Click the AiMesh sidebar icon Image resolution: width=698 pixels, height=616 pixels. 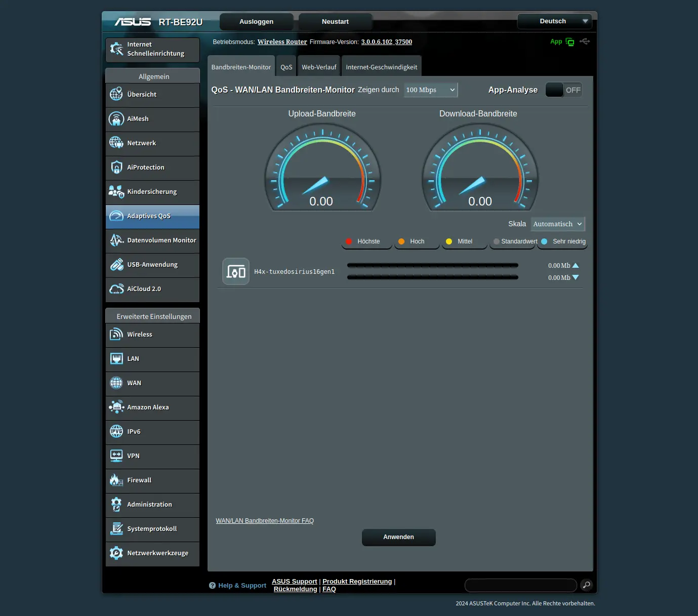116,119
